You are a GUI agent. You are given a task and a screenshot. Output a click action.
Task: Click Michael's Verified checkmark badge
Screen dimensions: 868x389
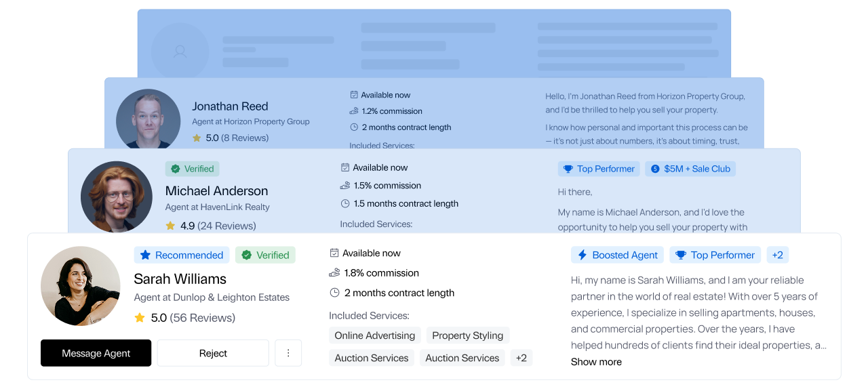click(192, 169)
